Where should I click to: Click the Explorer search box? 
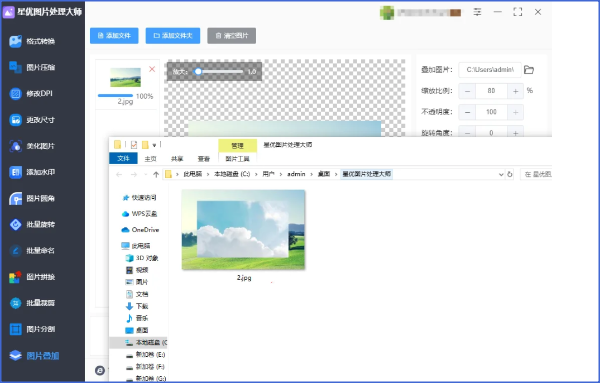536,174
